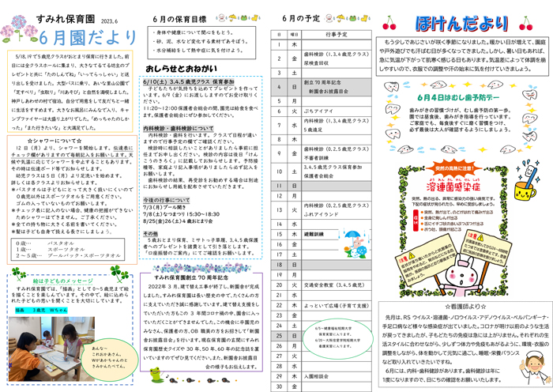Click '入園相談会' on day 29
The image size is (553, 392).
(x=316, y=376)
